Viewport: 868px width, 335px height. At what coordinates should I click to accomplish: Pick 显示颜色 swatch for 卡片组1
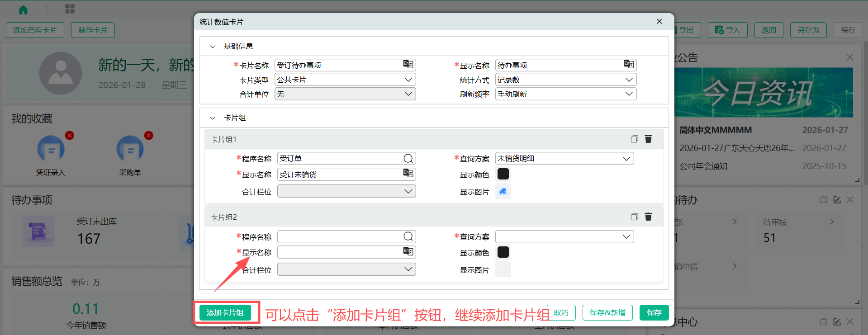click(503, 174)
